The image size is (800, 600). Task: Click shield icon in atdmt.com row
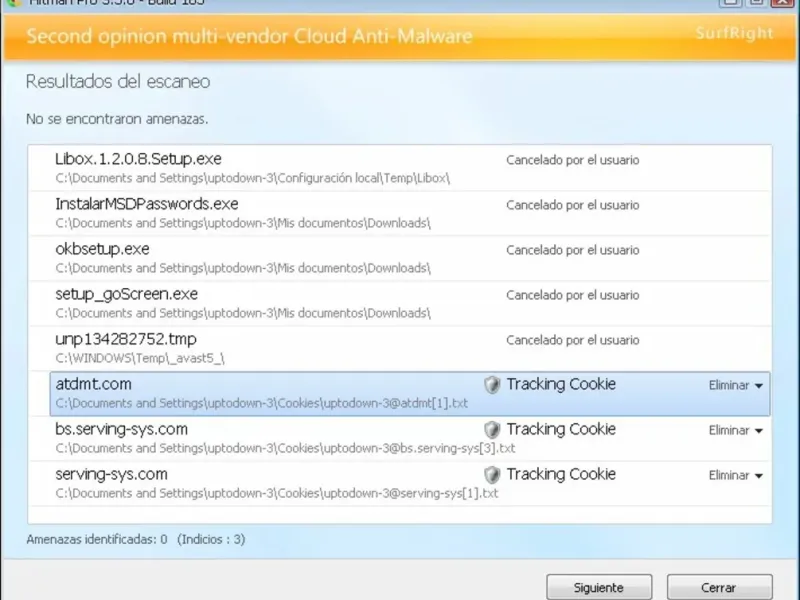tap(492, 385)
